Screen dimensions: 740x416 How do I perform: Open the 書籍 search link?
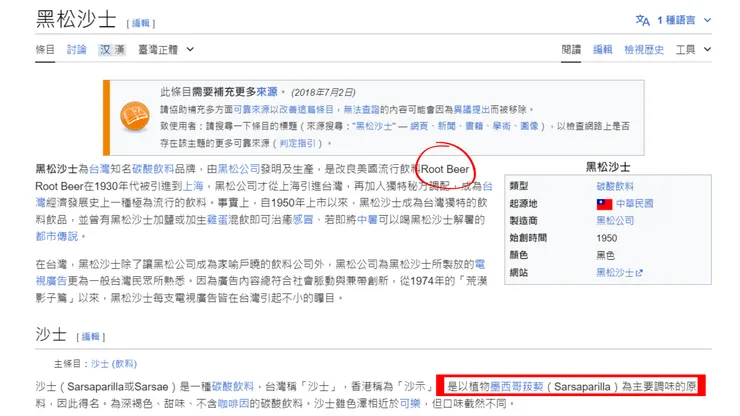[x=474, y=126]
